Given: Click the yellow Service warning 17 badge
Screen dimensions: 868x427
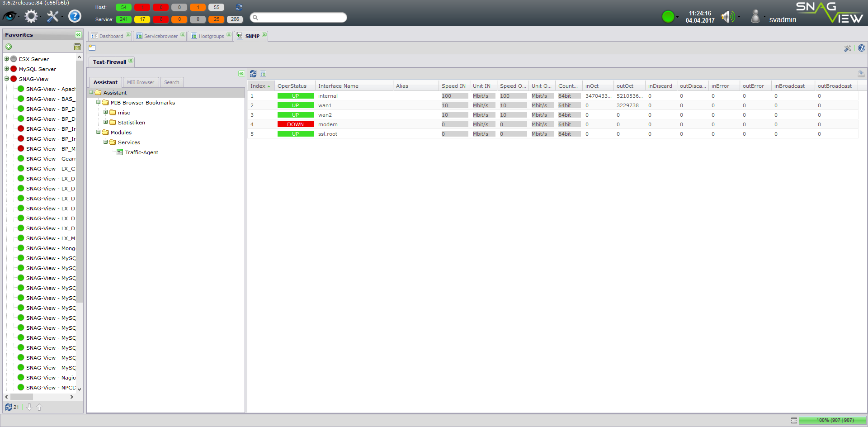Looking at the screenshot, I should coord(142,19).
